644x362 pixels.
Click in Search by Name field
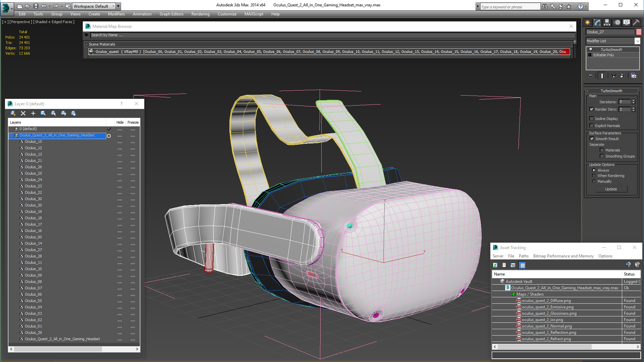pos(332,35)
